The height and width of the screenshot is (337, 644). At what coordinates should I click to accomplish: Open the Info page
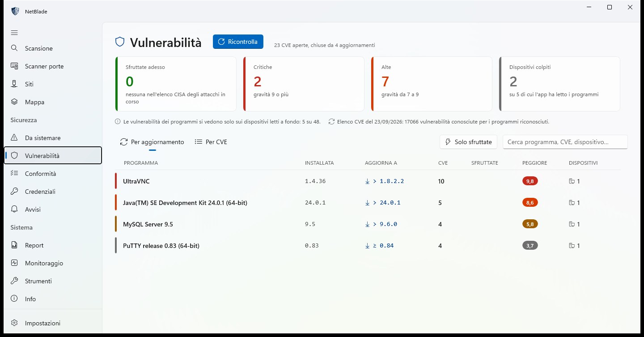53,299
